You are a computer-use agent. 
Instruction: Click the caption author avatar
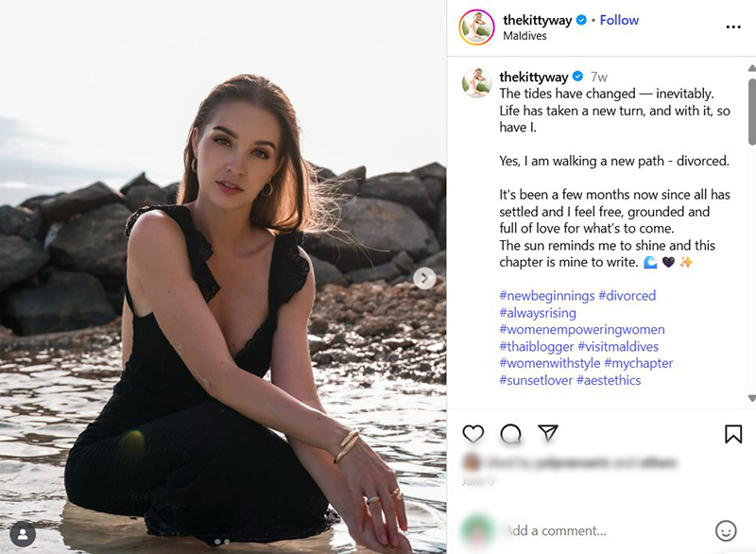[x=476, y=82]
